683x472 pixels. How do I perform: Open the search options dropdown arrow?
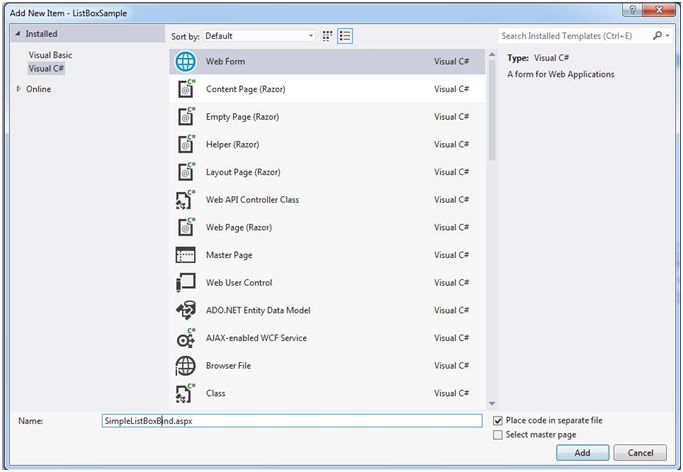coord(668,36)
